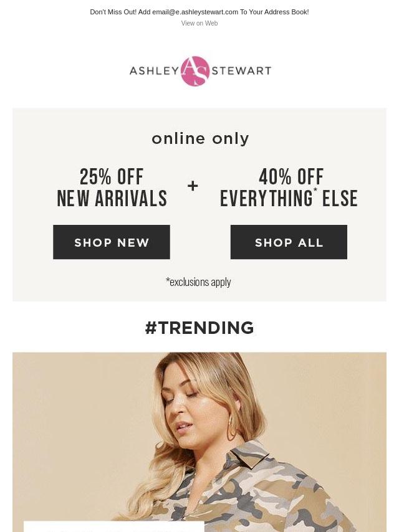Click the SHOP ALL button
The height and width of the screenshot is (532, 399).
click(289, 242)
